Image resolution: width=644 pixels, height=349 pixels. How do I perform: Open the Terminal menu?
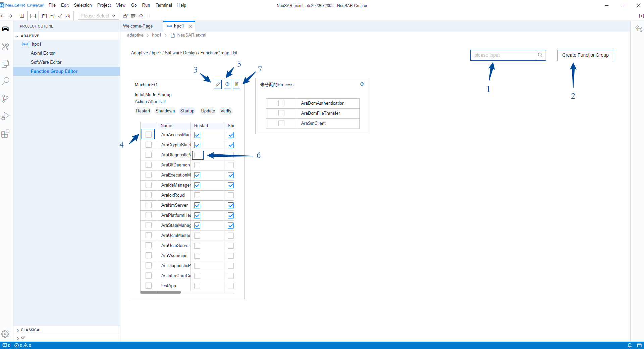click(x=163, y=5)
